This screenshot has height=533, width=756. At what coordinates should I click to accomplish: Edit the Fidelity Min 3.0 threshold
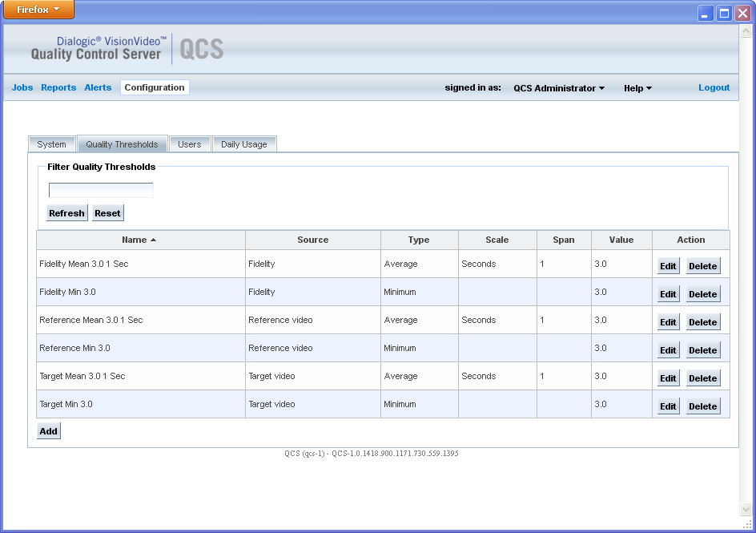point(667,293)
